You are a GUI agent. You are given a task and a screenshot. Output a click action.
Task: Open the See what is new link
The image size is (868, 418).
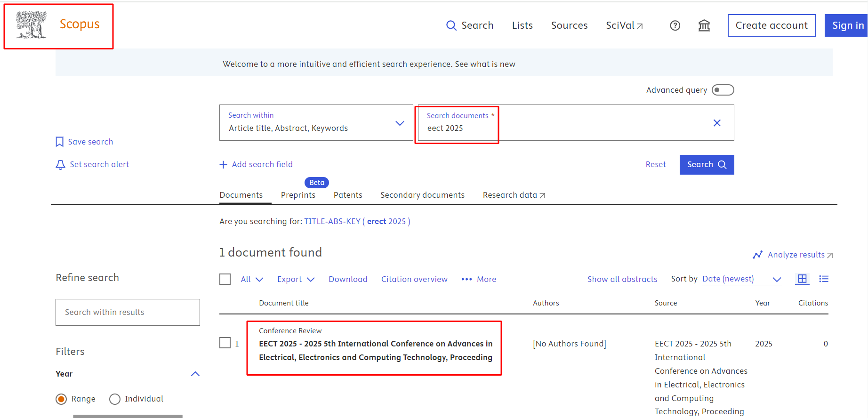click(485, 64)
